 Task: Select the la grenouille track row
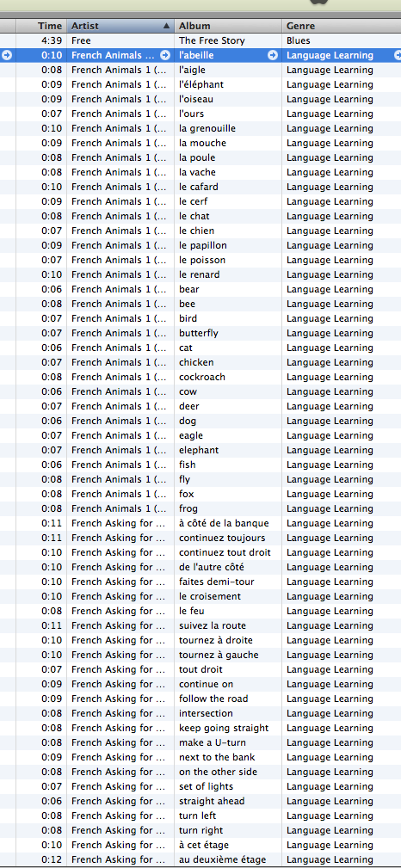pyautogui.click(x=200, y=128)
